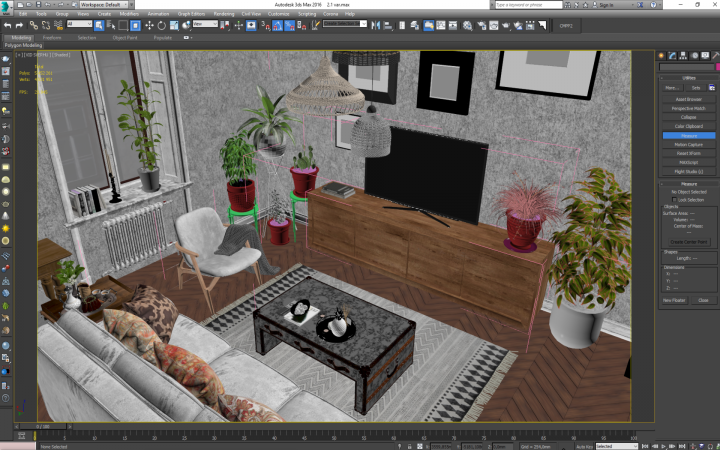
Task: Click the Asset Browser utility button
Action: (x=688, y=99)
